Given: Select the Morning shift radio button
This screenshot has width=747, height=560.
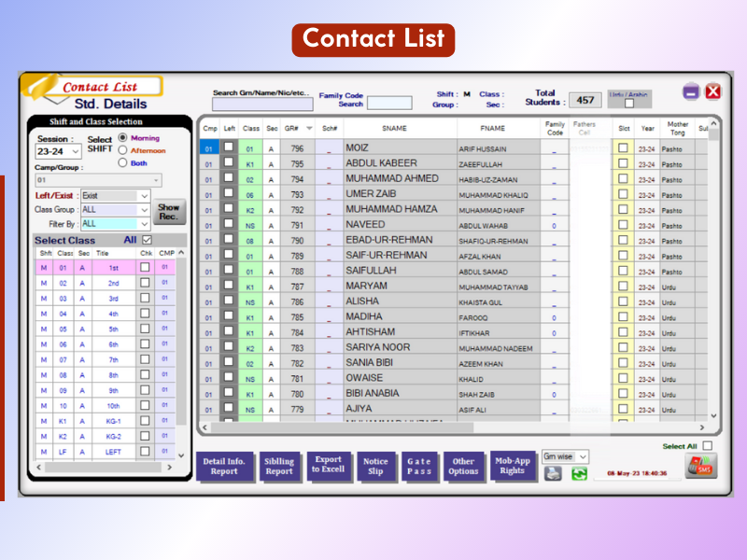Looking at the screenshot, I should pos(122,138).
